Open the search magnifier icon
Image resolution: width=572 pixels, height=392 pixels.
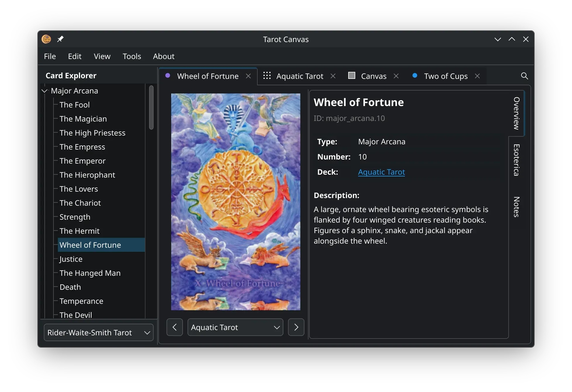[x=524, y=76]
